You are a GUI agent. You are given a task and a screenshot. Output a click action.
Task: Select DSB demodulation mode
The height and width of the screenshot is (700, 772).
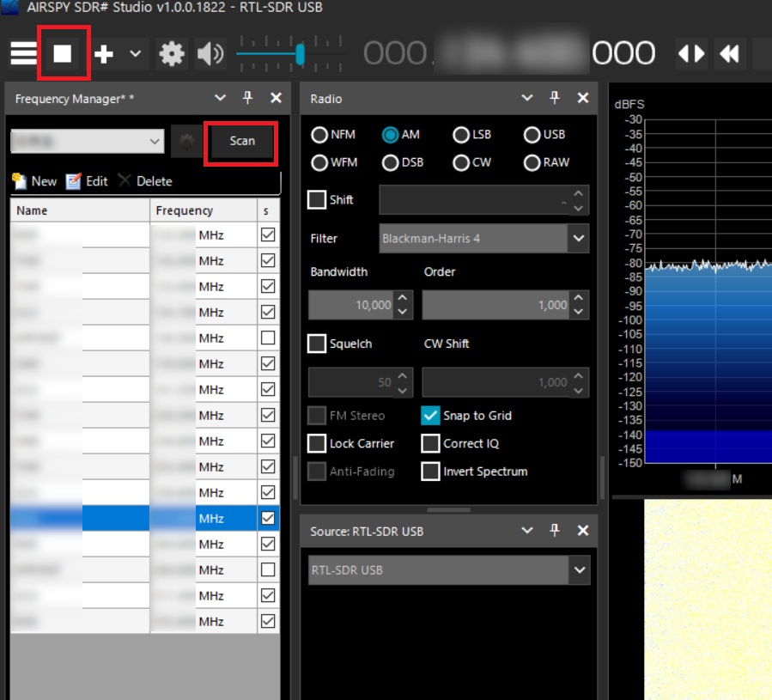tap(391, 162)
